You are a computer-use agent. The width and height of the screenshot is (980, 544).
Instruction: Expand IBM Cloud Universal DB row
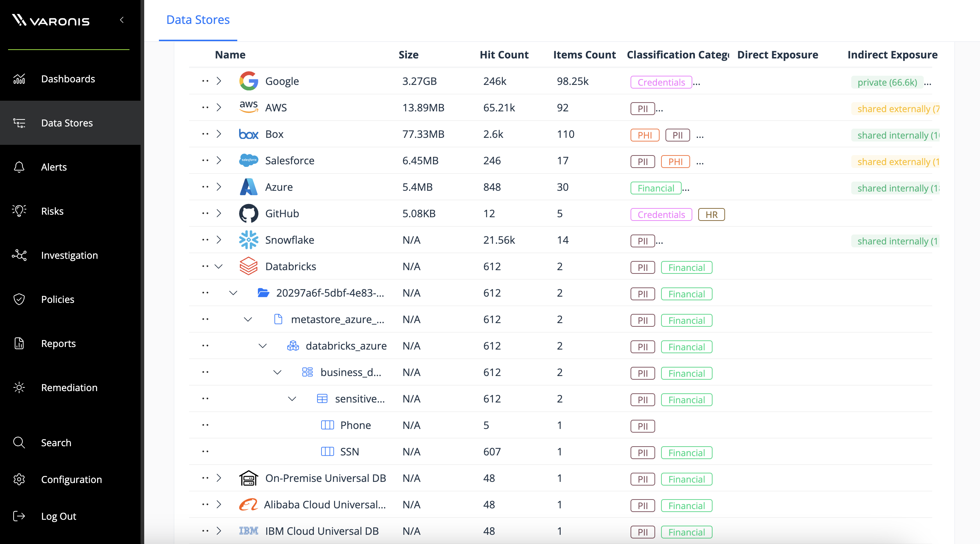coord(219,531)
